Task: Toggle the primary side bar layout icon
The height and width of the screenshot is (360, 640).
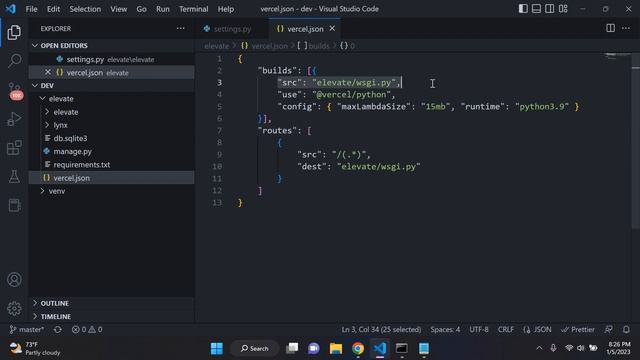Action: (x=523, y=9)
